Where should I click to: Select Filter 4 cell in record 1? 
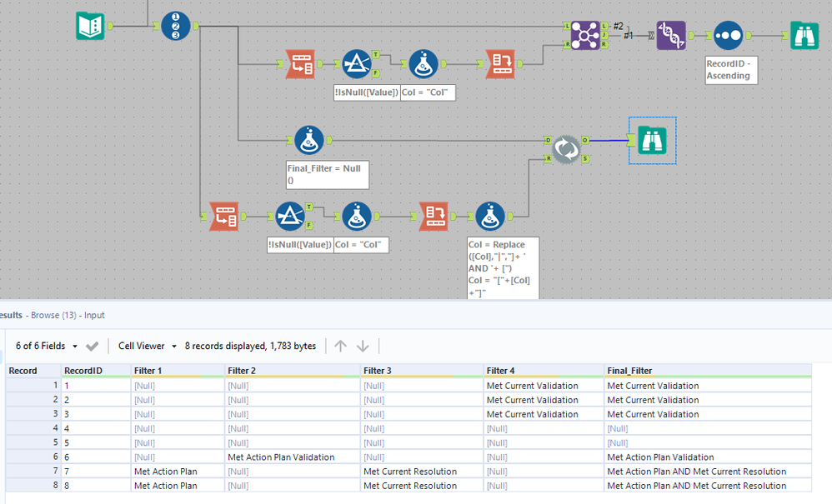(x=544, y=386)
